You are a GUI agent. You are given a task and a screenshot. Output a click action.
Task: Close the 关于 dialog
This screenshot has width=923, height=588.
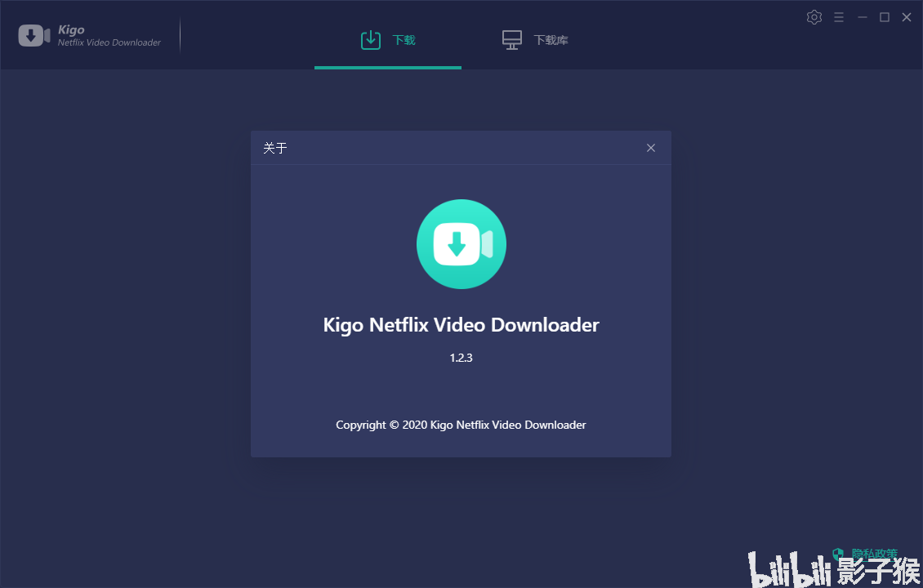coord(650,148)
